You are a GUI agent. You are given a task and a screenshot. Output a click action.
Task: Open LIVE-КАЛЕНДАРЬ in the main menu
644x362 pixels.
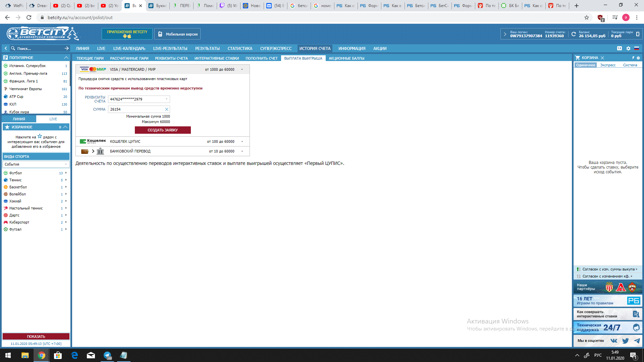click(x=129, y=49)
